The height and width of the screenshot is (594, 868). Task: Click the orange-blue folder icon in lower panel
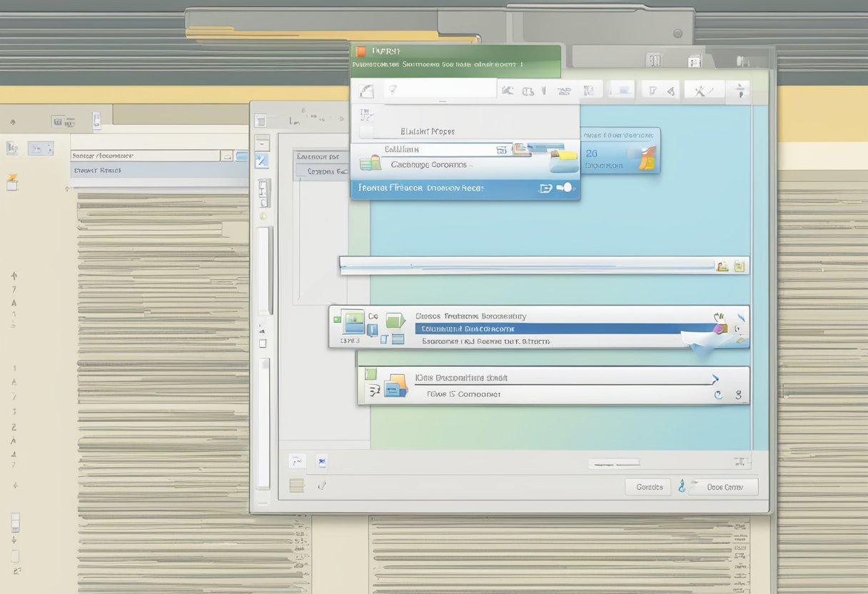click(395, 388)
